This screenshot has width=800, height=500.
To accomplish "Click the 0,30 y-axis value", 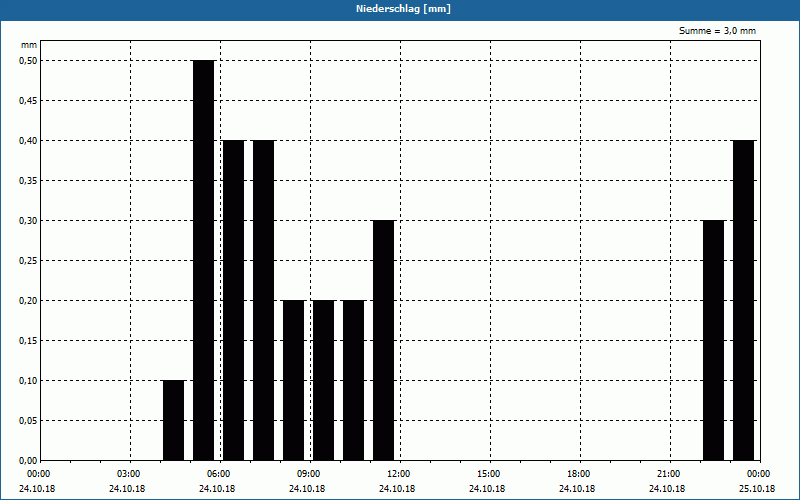I will click(x=28, y=220).
